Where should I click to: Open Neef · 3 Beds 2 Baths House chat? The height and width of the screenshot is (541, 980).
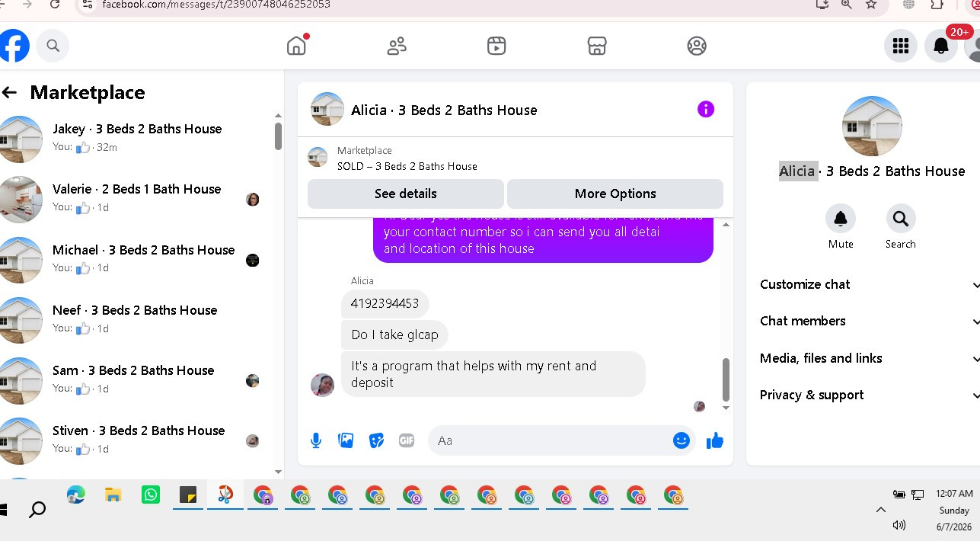tap(137, 320)
